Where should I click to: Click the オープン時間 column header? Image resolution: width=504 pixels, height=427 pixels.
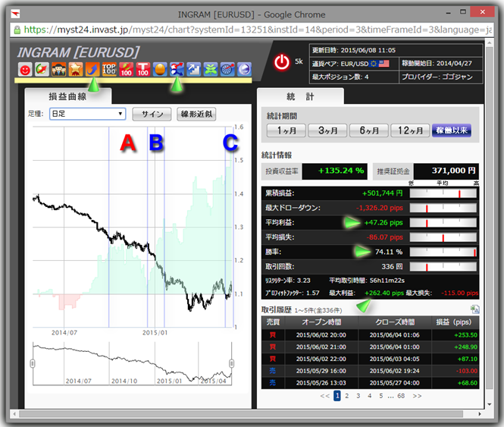click(321, 322)
